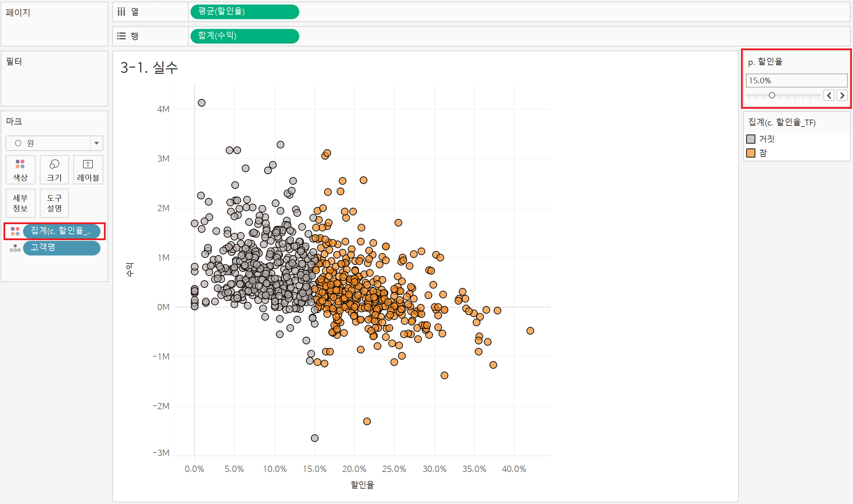Click the p. 할인율 slider handle
Image resolution: width=853 pixels, height=504 pixels.
tap(772, 95)
